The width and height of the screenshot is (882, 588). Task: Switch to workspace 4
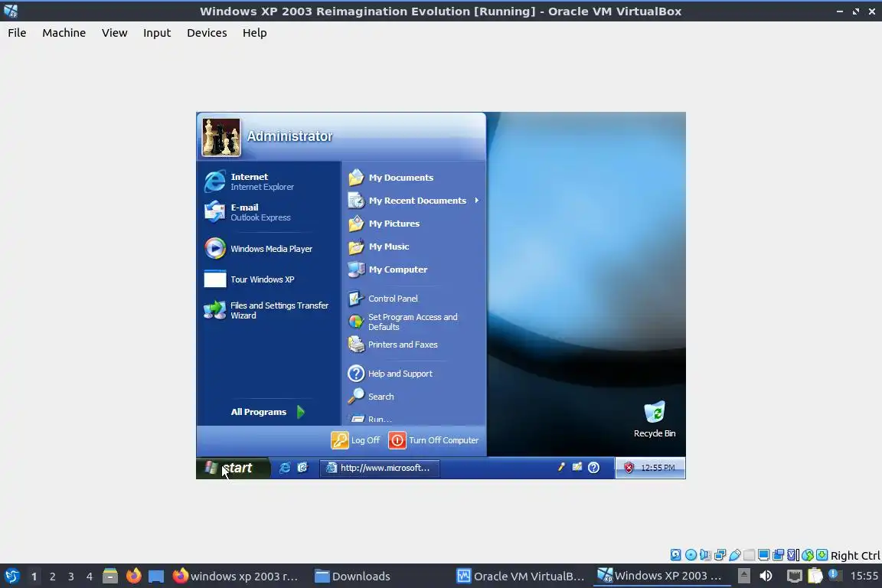tap(90, 577)
